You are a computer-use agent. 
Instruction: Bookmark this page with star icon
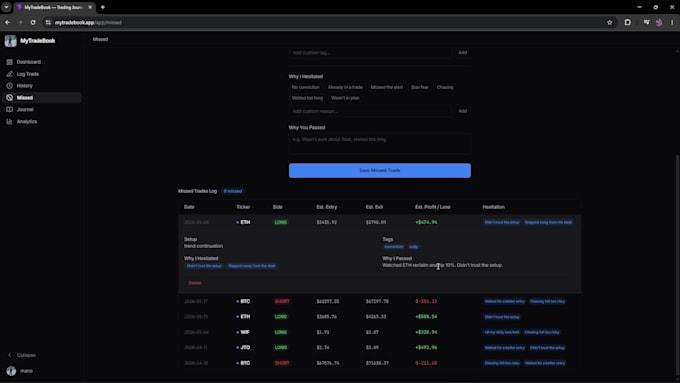tap(610, 22)
